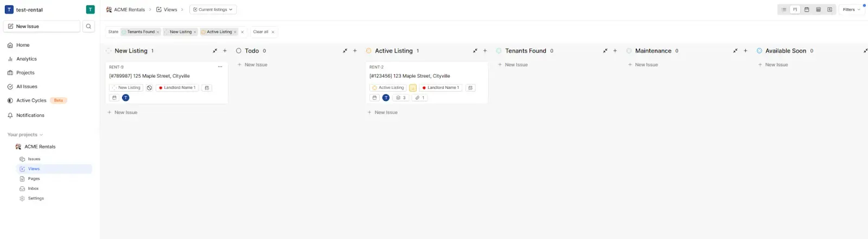Collapse the New Listing column
Viewport: 868px width, 239px height.
point(215,51)
